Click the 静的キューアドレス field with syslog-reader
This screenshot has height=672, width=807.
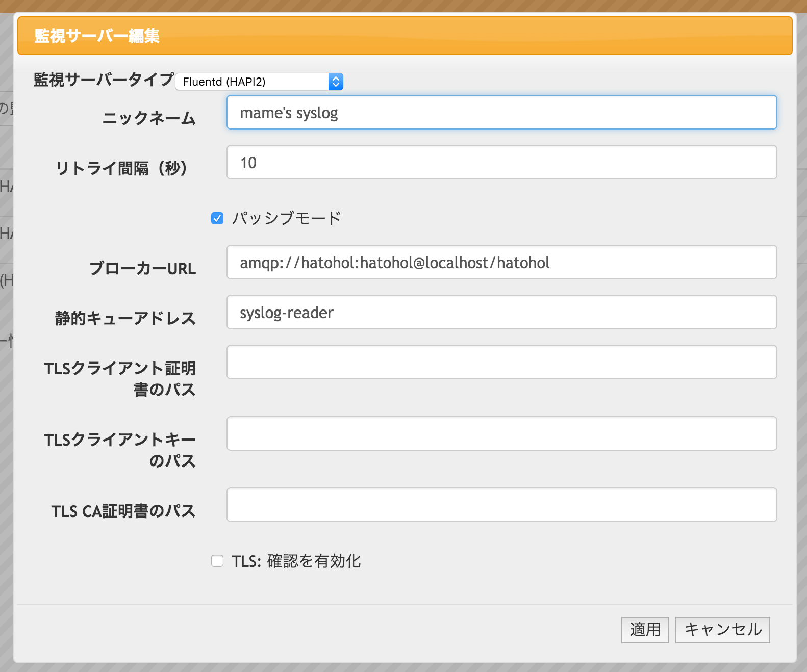[501, 313]
